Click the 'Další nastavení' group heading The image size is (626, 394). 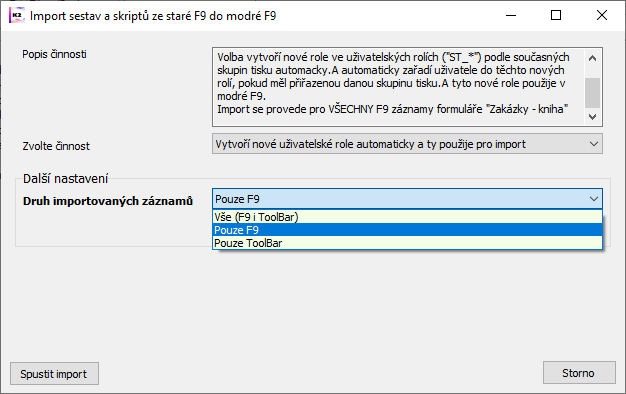(65, 178)
